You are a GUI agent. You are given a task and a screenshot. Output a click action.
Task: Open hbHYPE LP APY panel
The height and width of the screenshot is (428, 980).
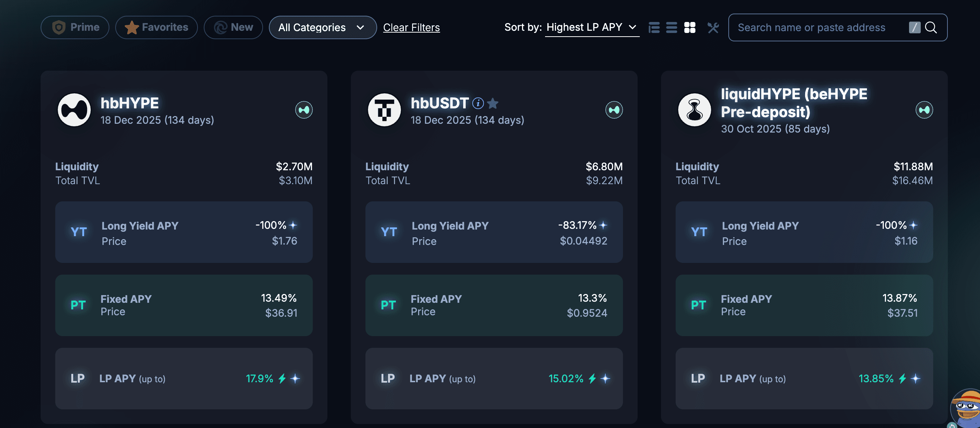coord(184,379)
